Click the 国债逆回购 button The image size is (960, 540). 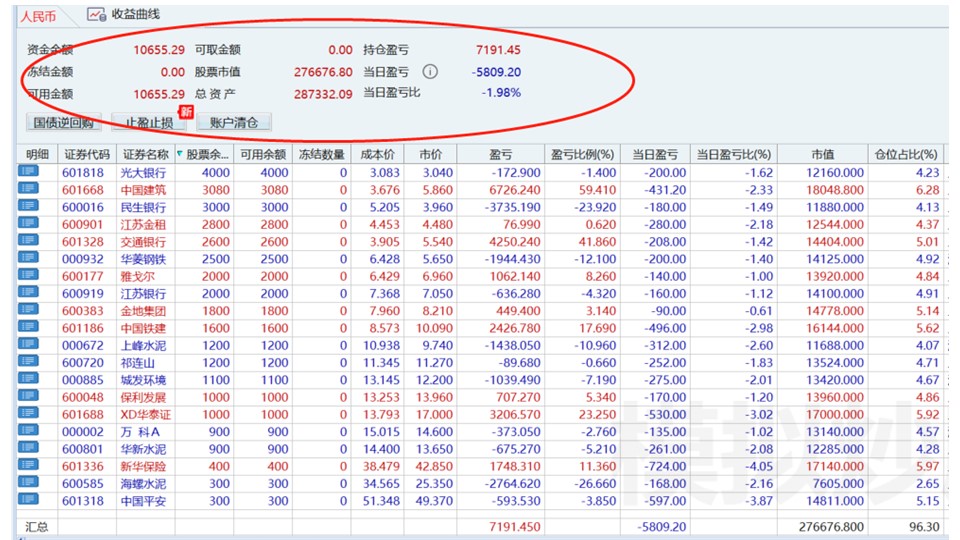(x=64, y=122)
